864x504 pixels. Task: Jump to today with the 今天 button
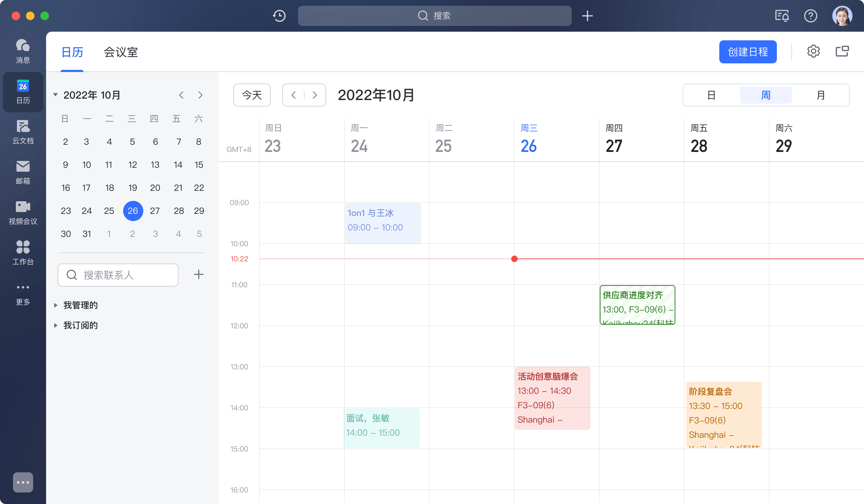pos(252,95)
